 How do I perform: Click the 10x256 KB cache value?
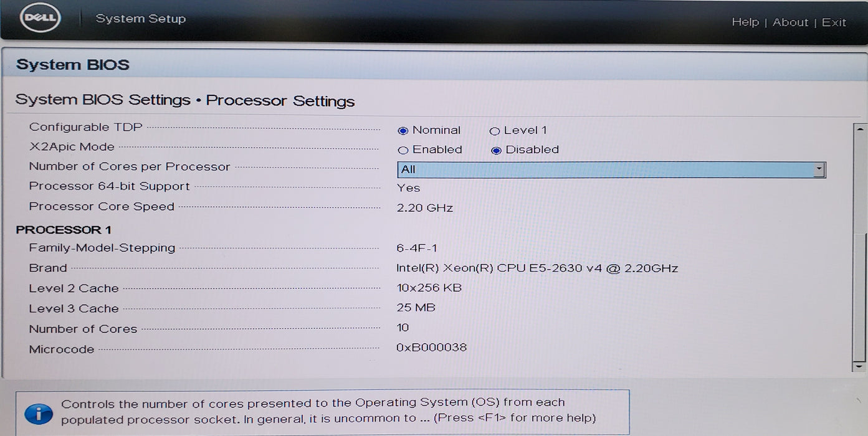pos(429,288)
